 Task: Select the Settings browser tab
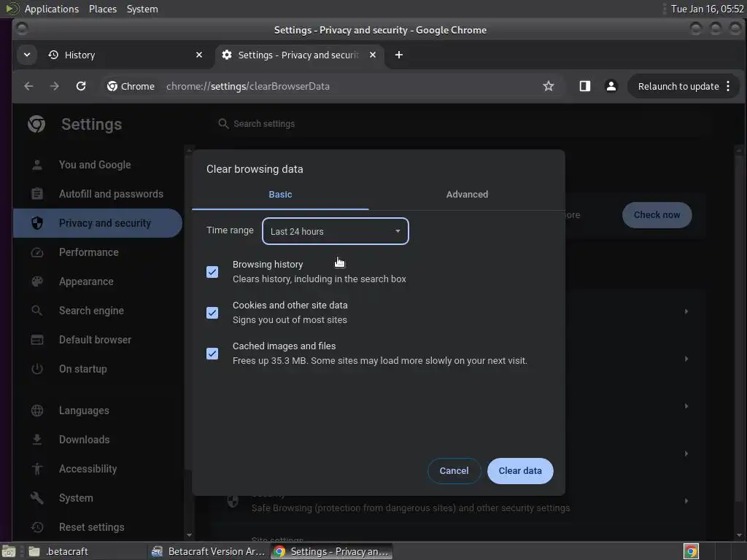[x=298, y=55]
